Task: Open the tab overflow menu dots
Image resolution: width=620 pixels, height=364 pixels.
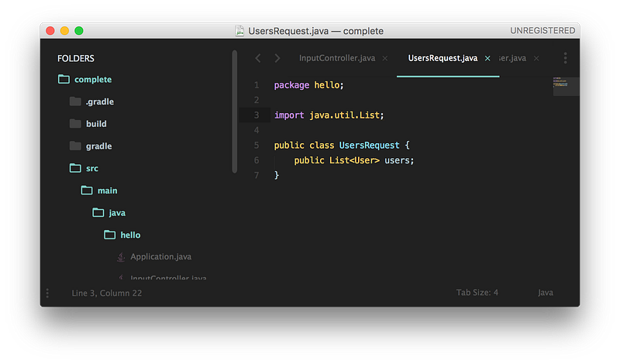Action: 566,58
